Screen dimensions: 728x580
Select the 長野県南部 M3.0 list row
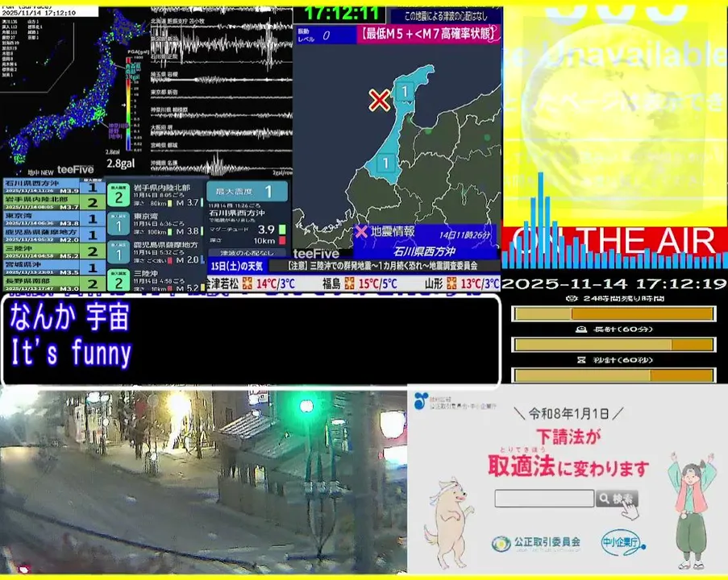point(55,284)
